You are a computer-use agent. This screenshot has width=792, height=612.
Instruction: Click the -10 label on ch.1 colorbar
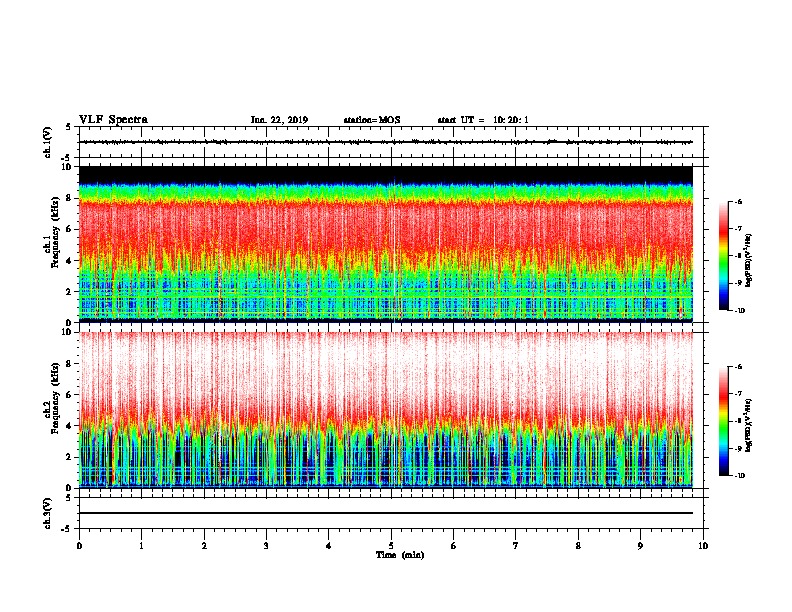[x=739, y=311]
